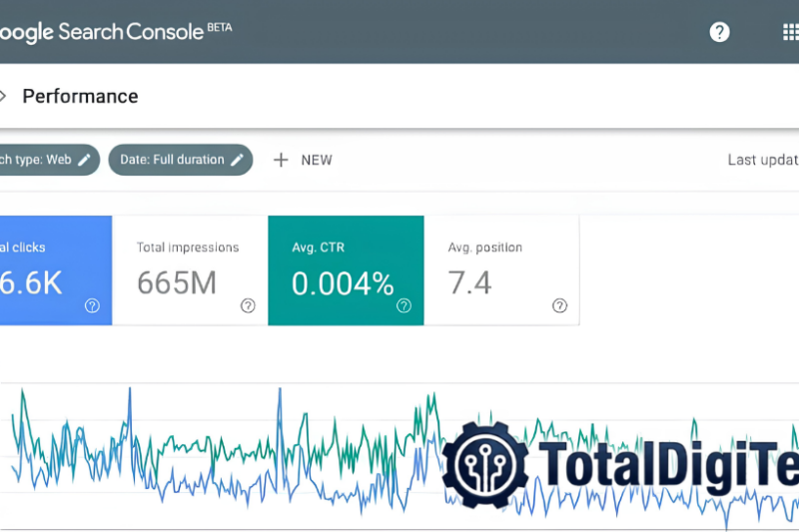Click the 665M impressions value
The height and width of the screenshot is (532, 799).
(x=177, y=282)
